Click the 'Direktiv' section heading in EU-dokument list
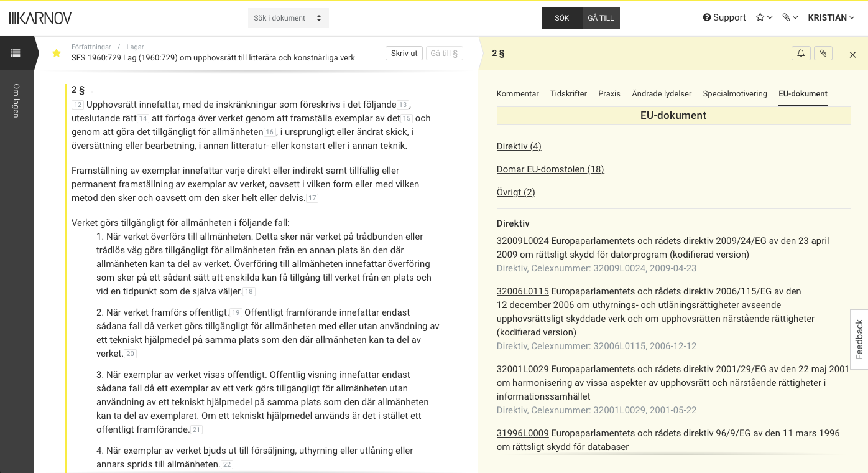The width and height of the screenshot is (868, 473). click(513, 223)
